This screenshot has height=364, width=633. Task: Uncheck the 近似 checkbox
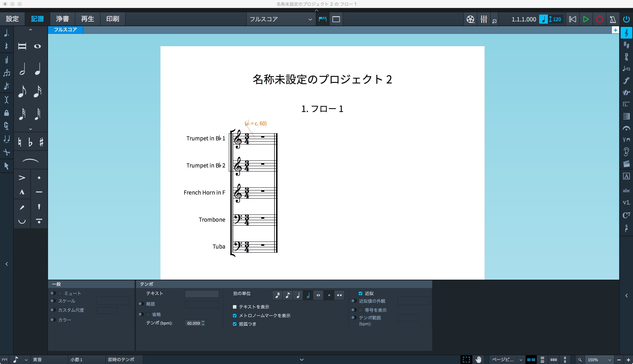pyautogui.click(x=360, y=293)
